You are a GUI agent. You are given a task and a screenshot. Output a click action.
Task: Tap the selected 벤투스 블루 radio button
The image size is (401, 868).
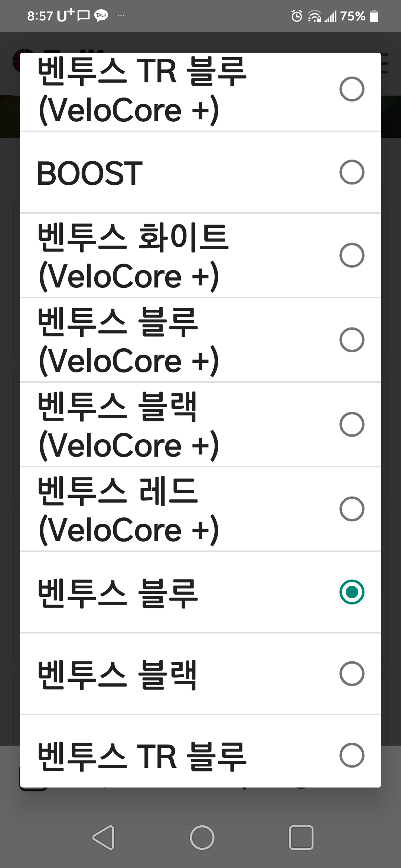click(x=352, y=592)
